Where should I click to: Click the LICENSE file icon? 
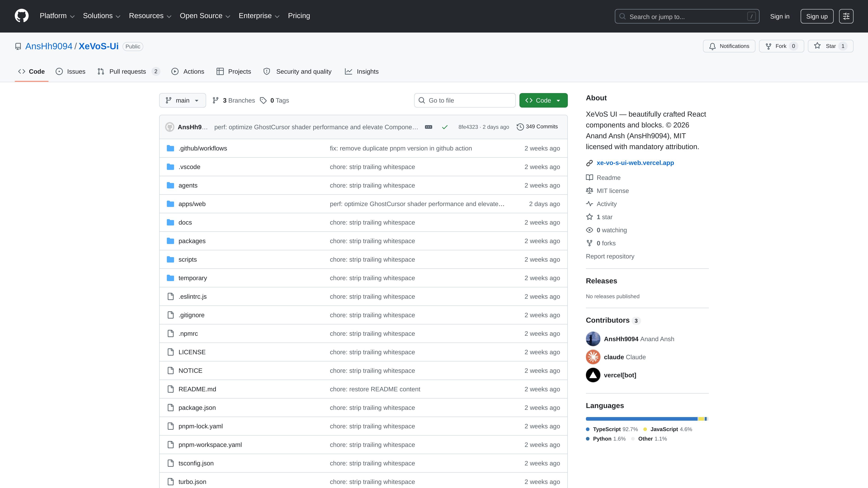pos(170,352)
